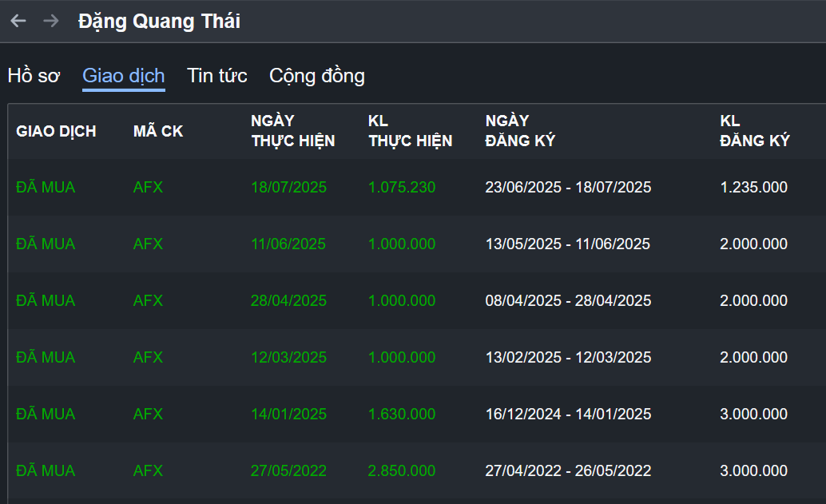Viewport: 826px width, 504px height.
Task: Click the volume 1.075.230
Action: tap(402, 187)
